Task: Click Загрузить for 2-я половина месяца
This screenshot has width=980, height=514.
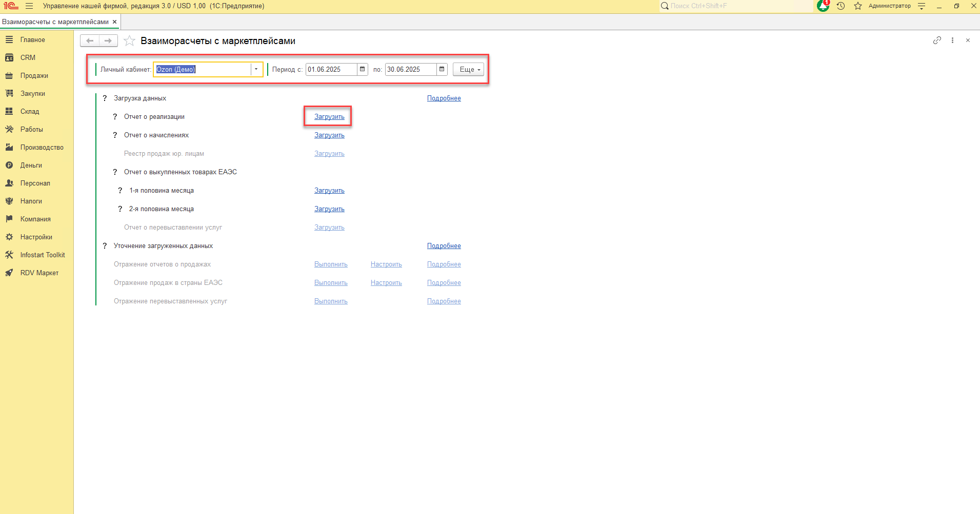Action: click(x=329, y=209)
